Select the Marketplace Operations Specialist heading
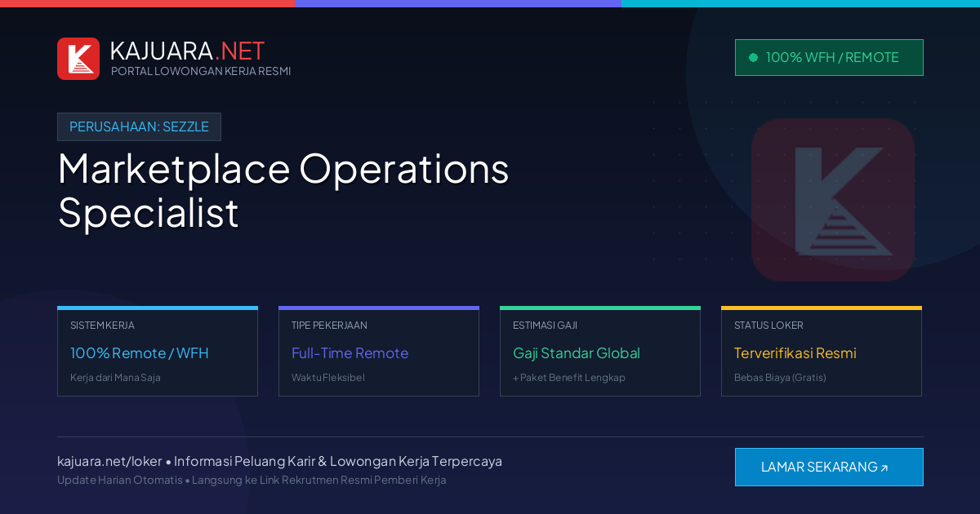Screen dimensions: 980x514 coord(283,190)
